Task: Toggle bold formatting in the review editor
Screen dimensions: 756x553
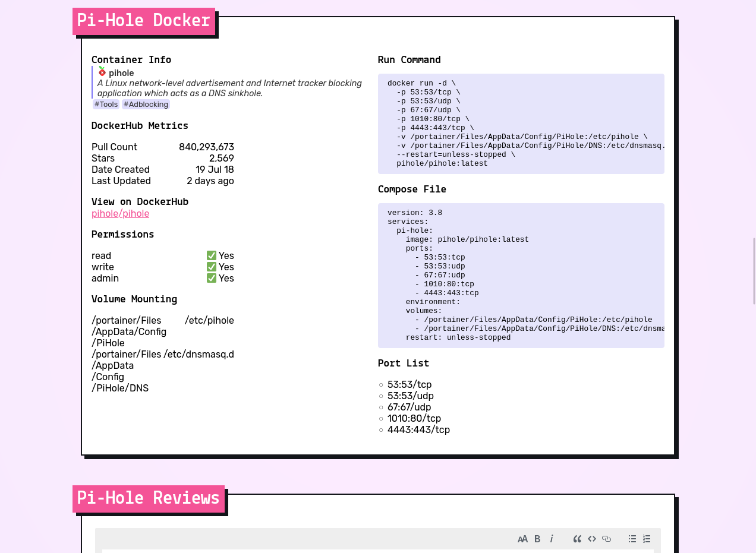Action: [537, 539]
